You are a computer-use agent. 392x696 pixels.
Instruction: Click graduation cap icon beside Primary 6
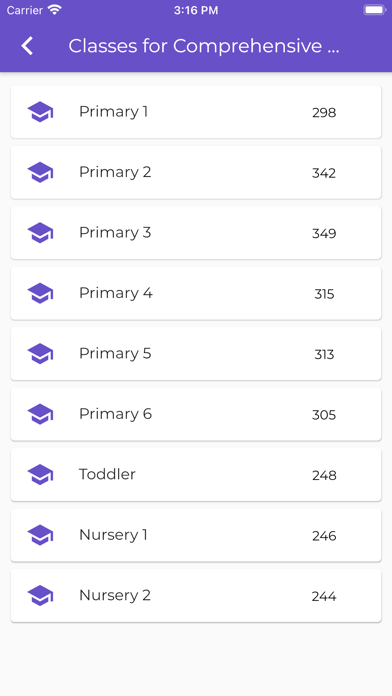click(x=40, y=414)
